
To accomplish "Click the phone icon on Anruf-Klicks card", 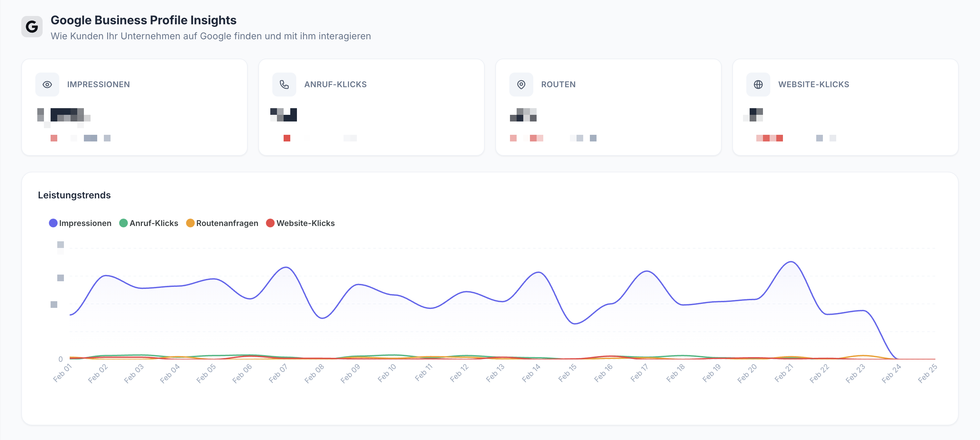I will click(284, 85).
